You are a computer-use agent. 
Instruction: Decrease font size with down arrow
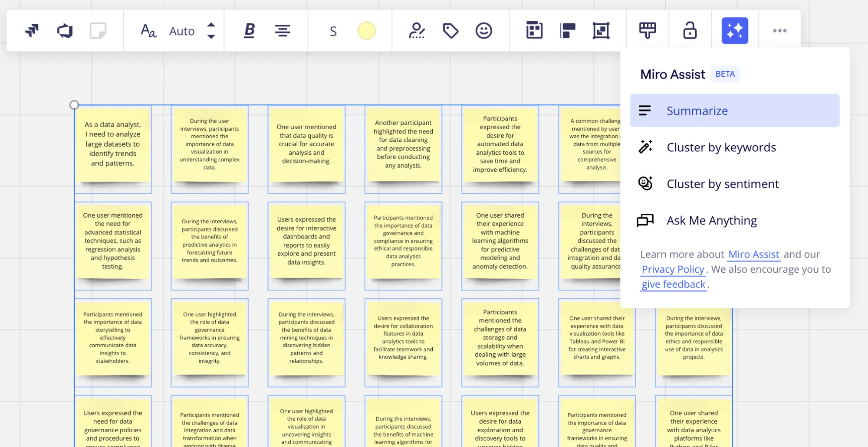211,37
